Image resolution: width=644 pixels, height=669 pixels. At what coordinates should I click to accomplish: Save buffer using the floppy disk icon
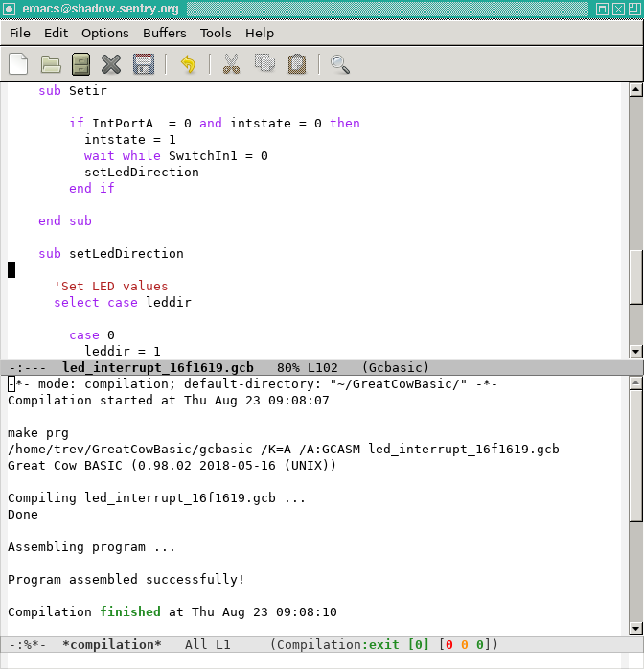tap(144, 64)
